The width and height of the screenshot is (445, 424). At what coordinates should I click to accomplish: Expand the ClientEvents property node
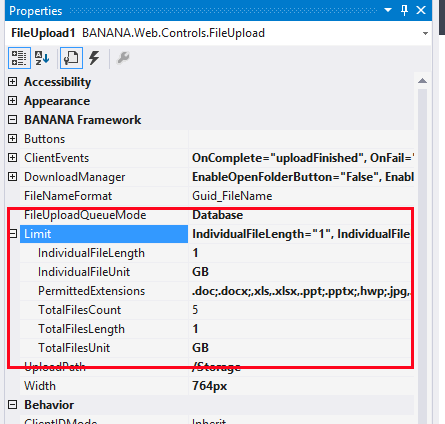(x=12, y=157)
